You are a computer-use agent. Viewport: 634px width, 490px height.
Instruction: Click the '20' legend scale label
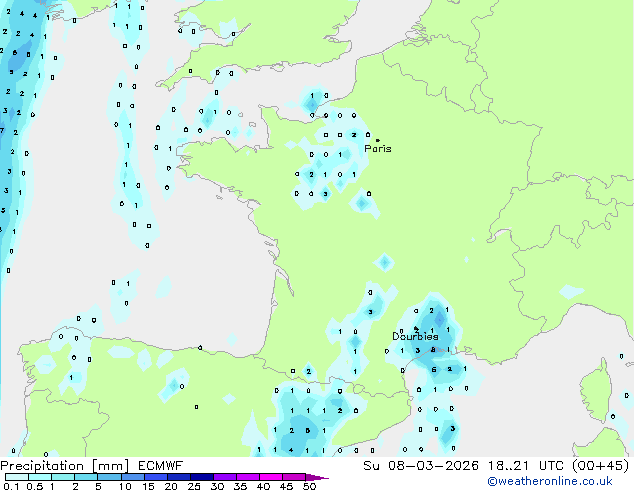click(x=171, y=486)
